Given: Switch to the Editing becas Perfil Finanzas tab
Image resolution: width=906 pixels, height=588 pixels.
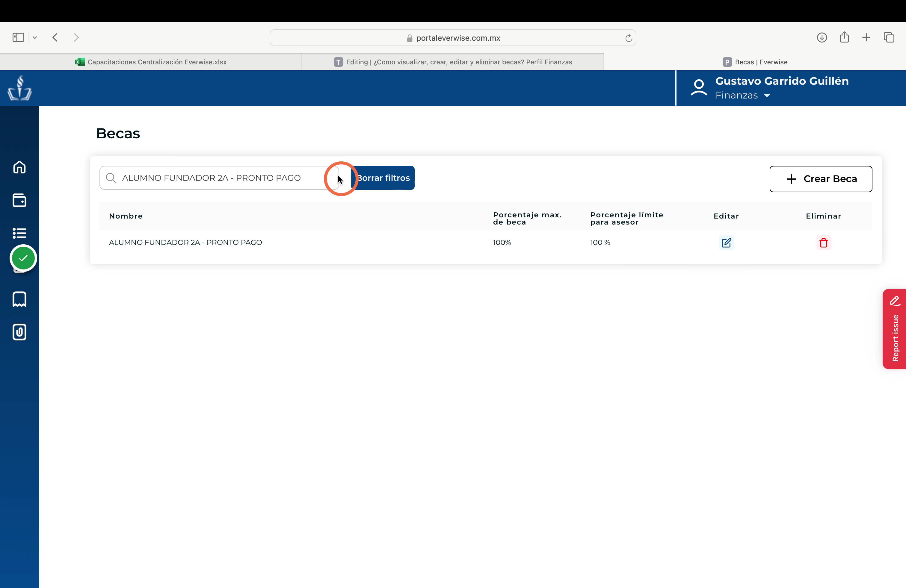Looking at the screenshot, I should (x=453, y=62).
